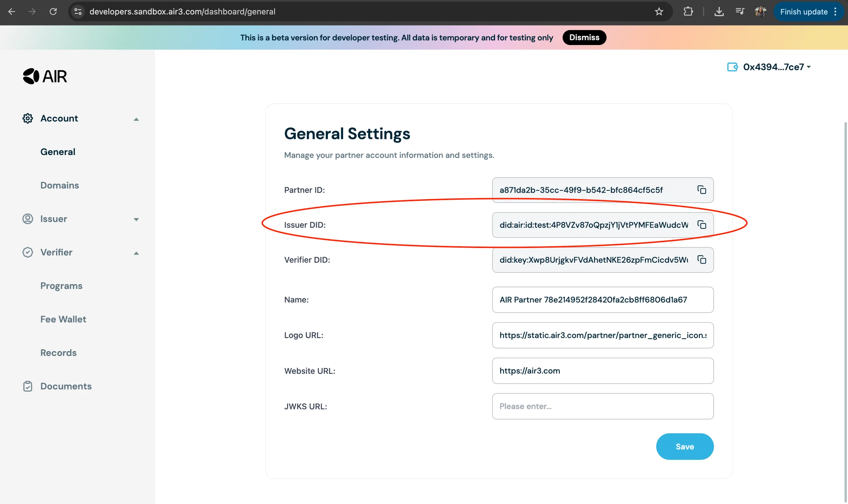
Task: Open the Records page
Action: (58, 353)
